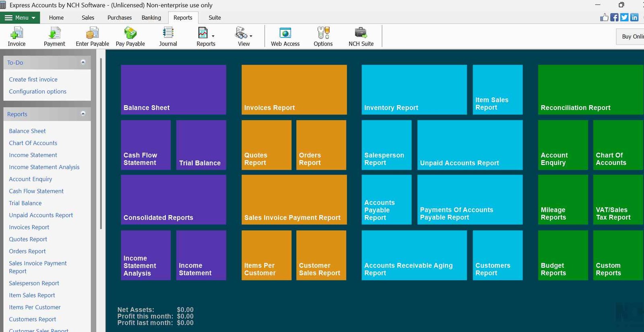Share via the Facebook icon
The height and width of the screenshot is (332, 644).
point(614,17)
